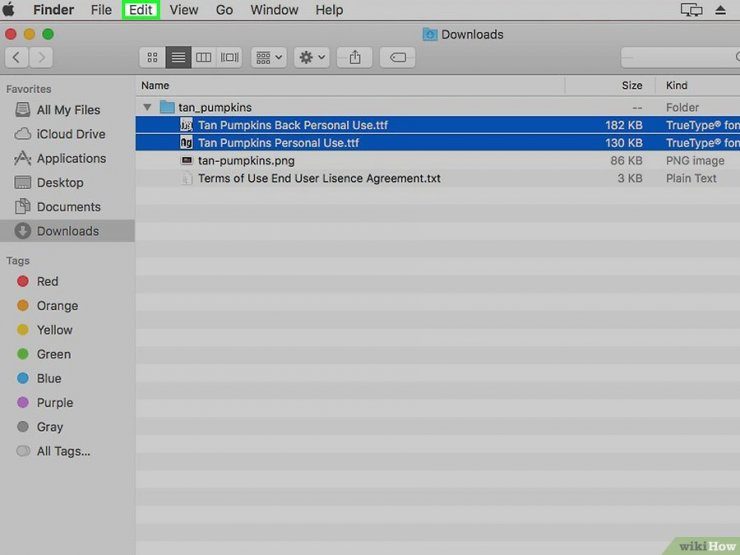
Task: Click the eject icon in menu bar
Action: click(721, 10)
